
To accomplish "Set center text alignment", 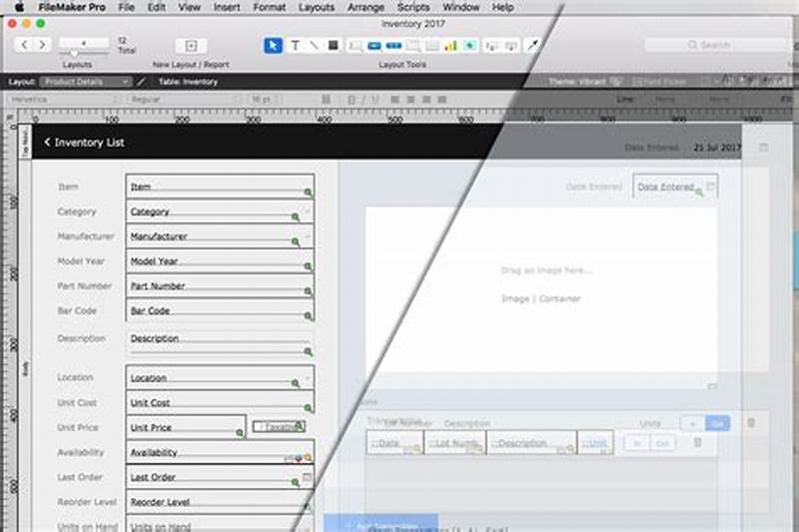I will (x=410, y=100).
